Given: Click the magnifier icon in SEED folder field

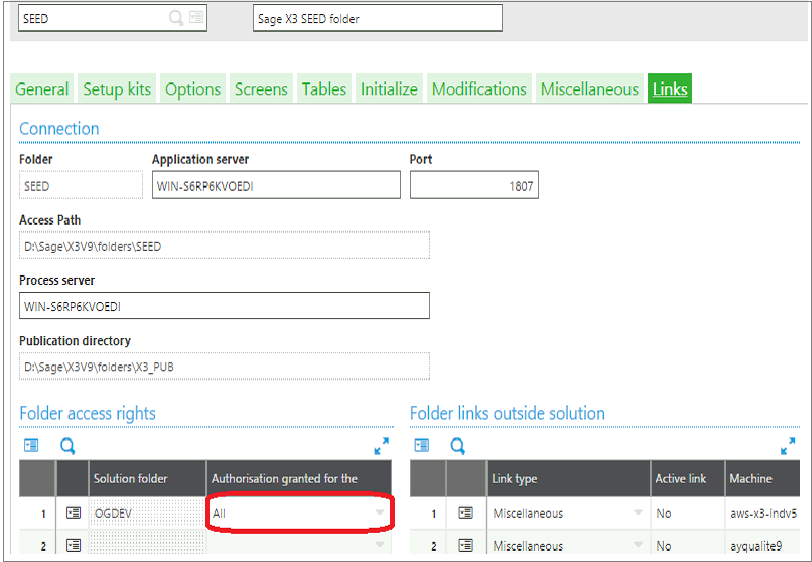Looking at the screenshot, I should (176, 18).
